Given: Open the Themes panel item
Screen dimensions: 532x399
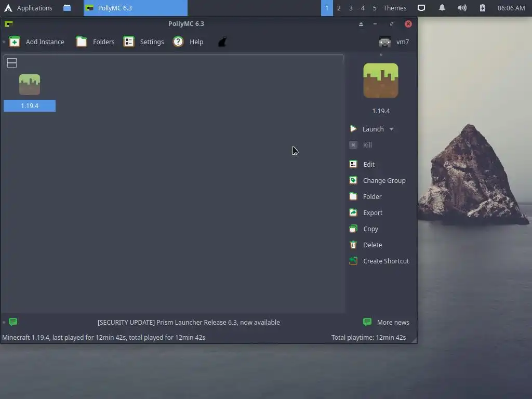Looking at the screenshot, I should click(x=395, y=8).
